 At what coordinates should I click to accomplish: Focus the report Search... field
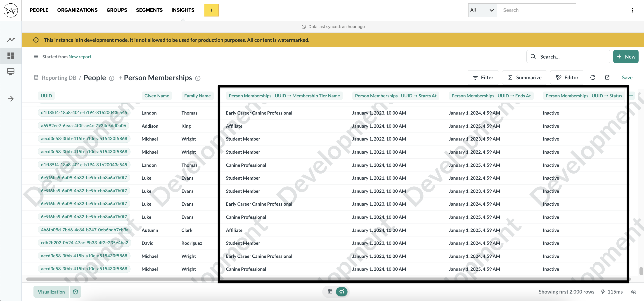point(568,57)
